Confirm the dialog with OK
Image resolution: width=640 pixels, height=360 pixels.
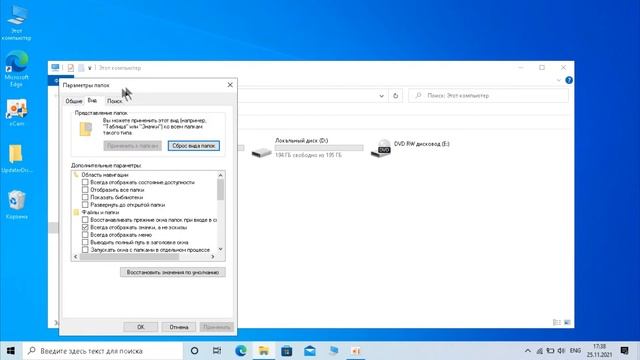(140, 327)
